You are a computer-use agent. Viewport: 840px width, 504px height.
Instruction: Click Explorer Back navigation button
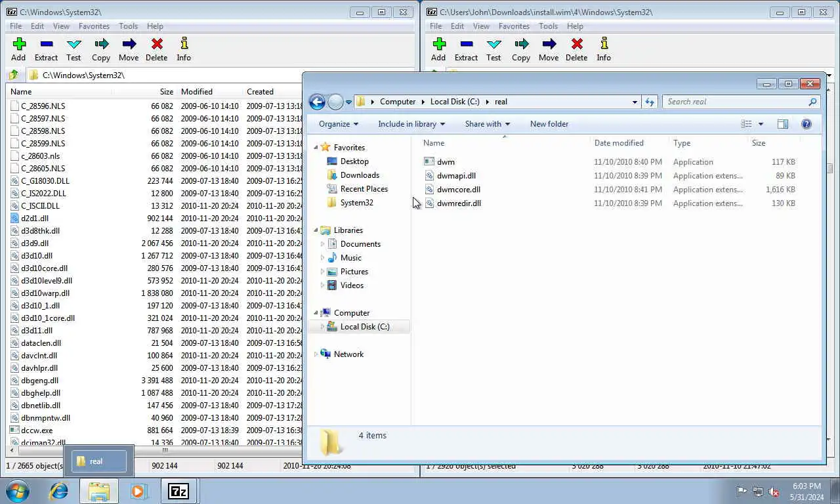point(317,102)
